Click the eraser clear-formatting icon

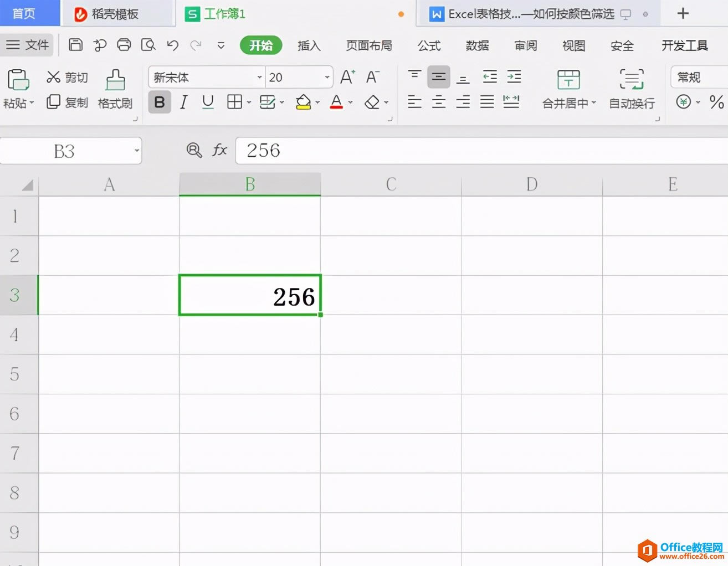coord(372,102)
